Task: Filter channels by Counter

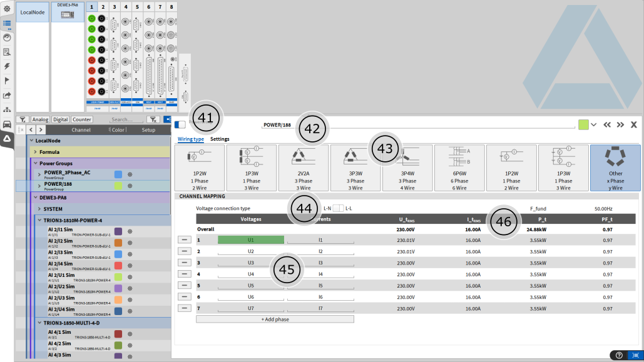Action: click(82, 119)
